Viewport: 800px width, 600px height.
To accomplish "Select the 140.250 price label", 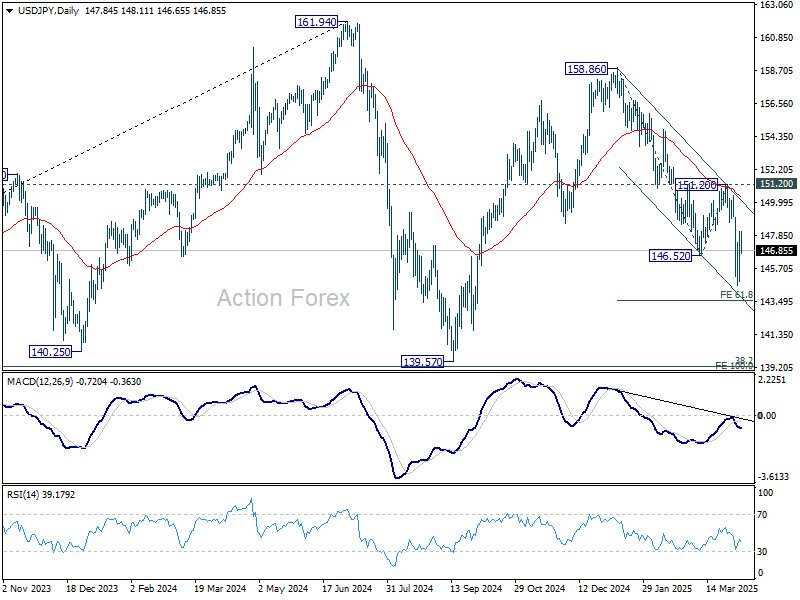I will 51,352.
